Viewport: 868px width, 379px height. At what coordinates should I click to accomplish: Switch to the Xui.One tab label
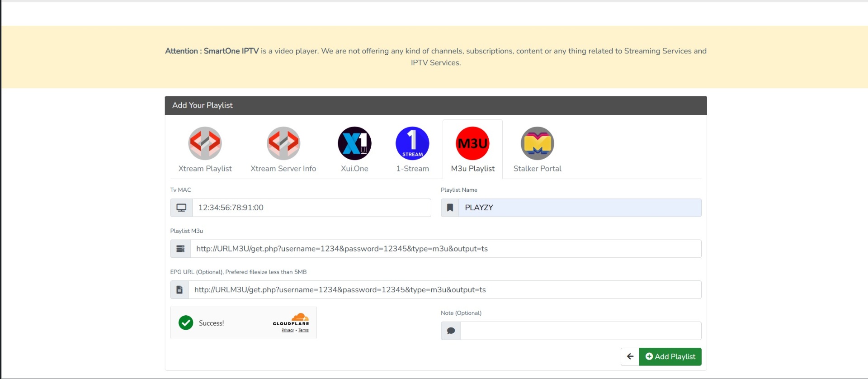(355, 168)
